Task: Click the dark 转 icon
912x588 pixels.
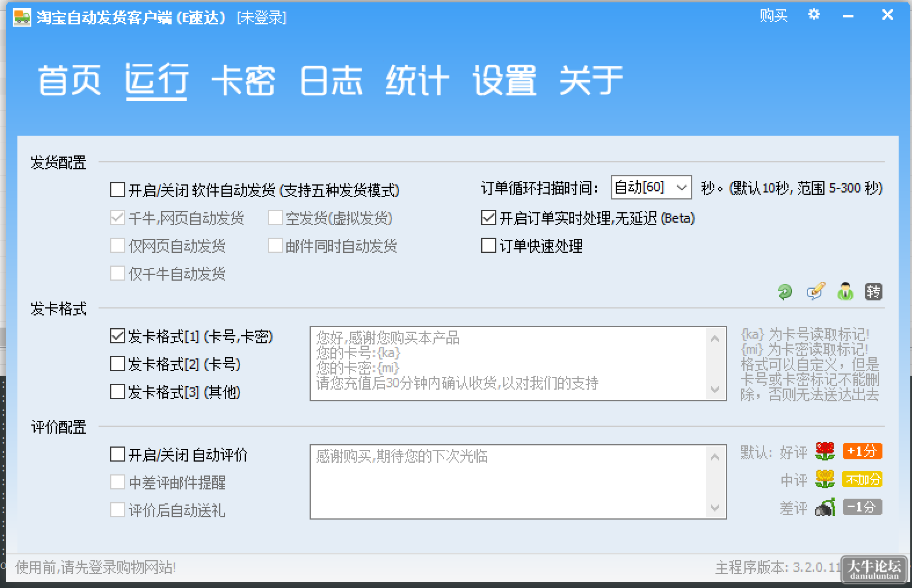Action: [873, 291]
